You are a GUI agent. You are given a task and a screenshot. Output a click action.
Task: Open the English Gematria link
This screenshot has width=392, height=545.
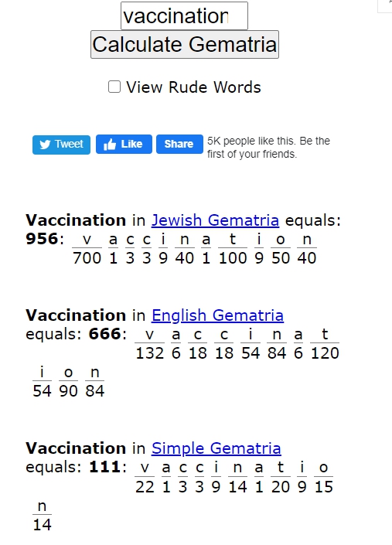(217, 315)
